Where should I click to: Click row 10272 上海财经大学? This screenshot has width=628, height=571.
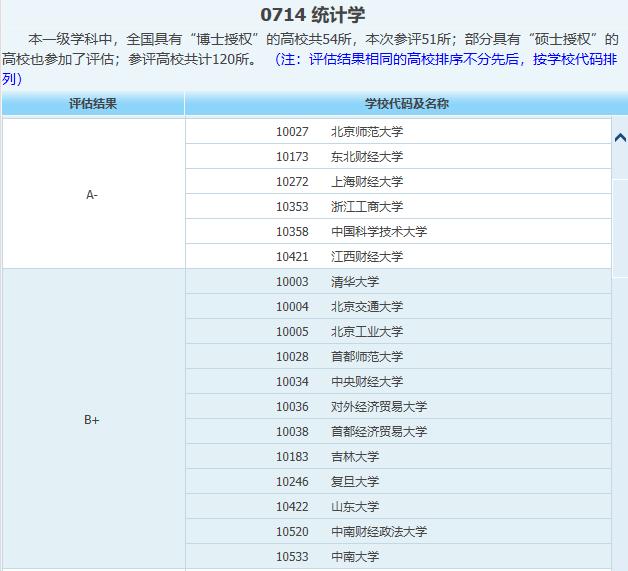[398, 181]
